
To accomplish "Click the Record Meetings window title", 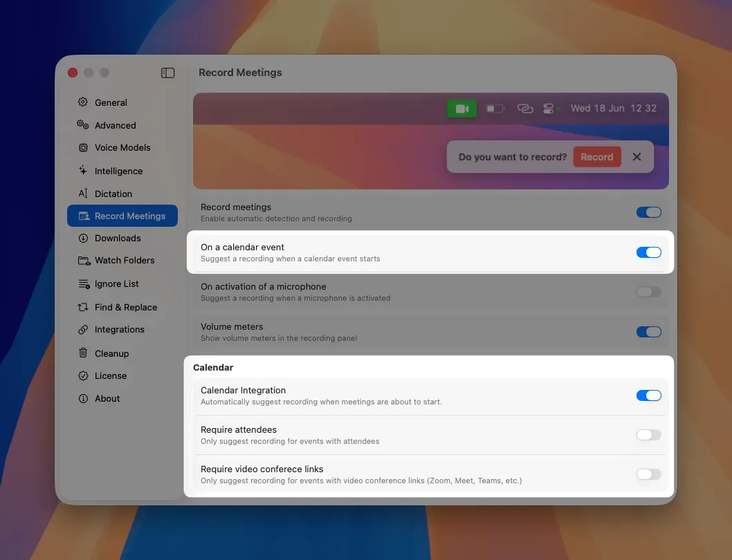I will pos(240,73).
